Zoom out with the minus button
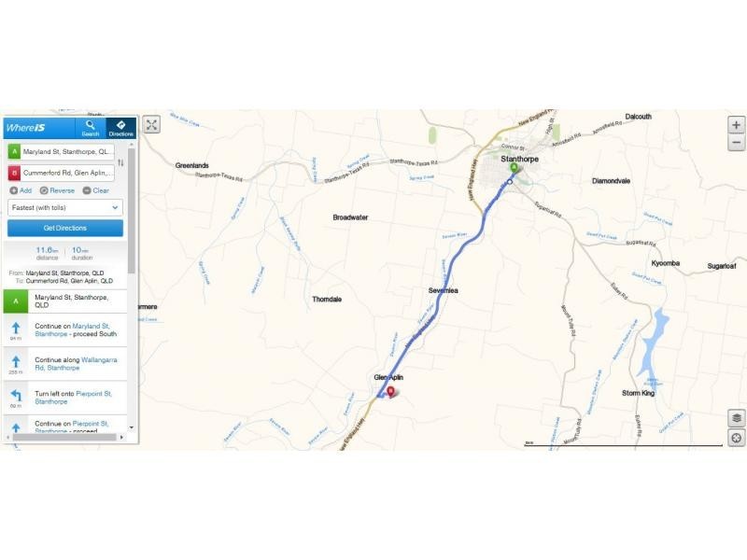 tap(736, 143)
